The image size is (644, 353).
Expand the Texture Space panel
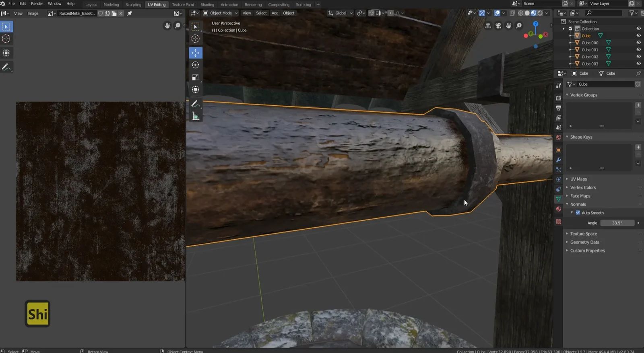pos(584,234)
